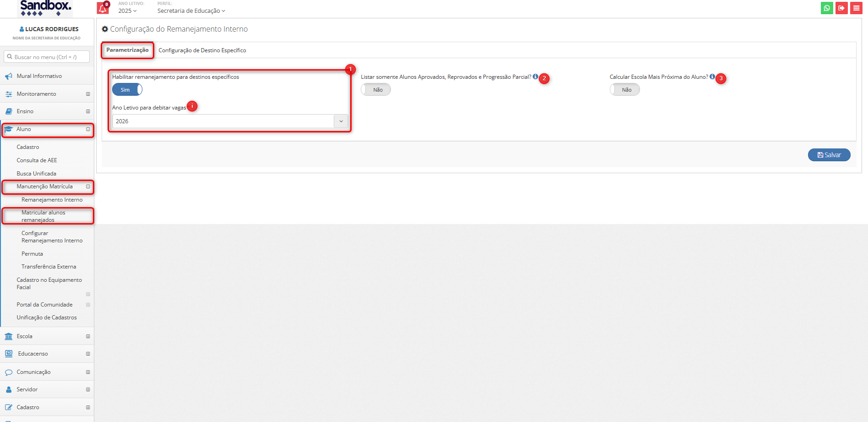This screenshot has width=868, height=422.
Task: Click the info icon beside Progressão Parcial
Action: (x=535, y=77)
